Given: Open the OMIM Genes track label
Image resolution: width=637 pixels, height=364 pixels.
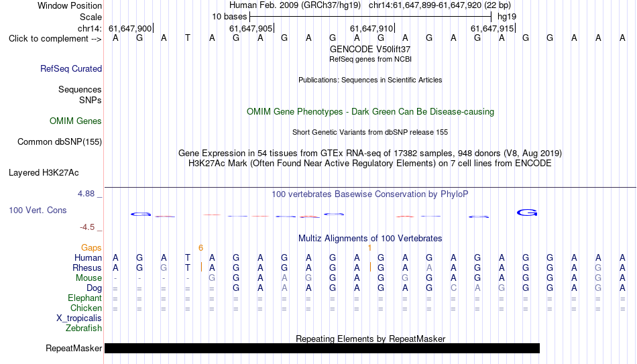Looking at the screenshot, I should 76,121.
